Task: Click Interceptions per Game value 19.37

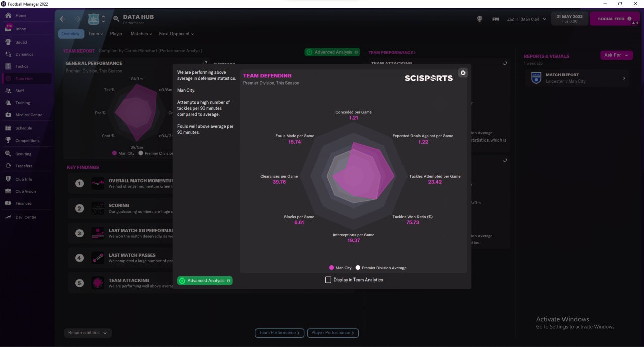Action: pyautogui.click(x=353, y=240)
